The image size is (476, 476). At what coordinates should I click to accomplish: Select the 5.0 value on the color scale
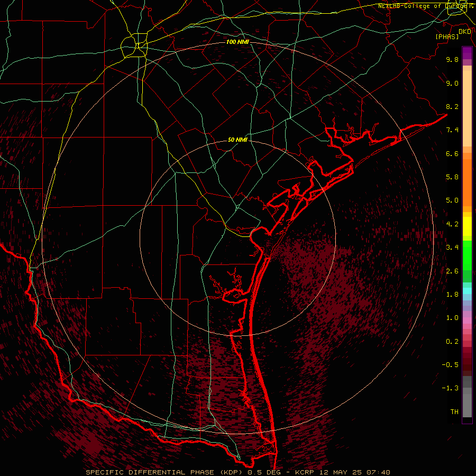click(x=452, y=200)
